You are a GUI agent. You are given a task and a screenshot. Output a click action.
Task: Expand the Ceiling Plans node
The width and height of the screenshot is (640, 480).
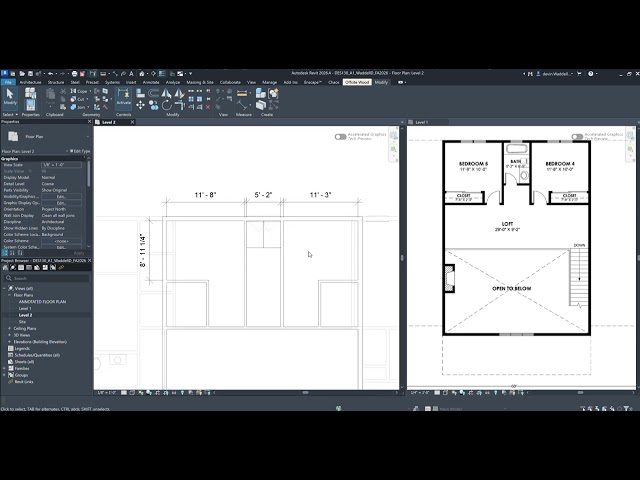9,328
